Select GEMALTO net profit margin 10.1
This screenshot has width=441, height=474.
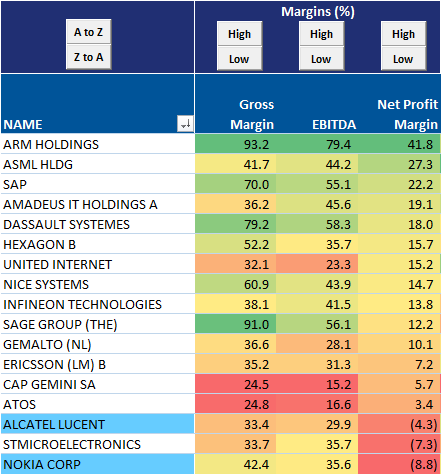coord(399,344)
